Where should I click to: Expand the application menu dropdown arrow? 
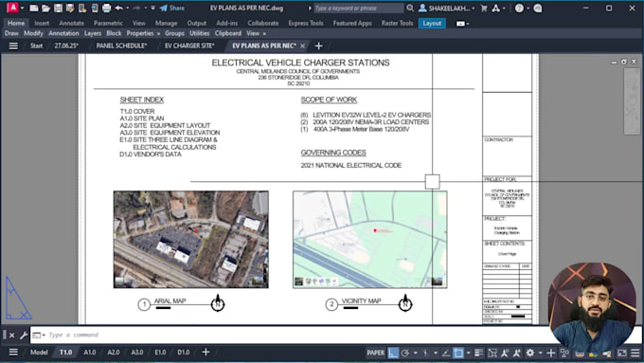pos(22,8)
